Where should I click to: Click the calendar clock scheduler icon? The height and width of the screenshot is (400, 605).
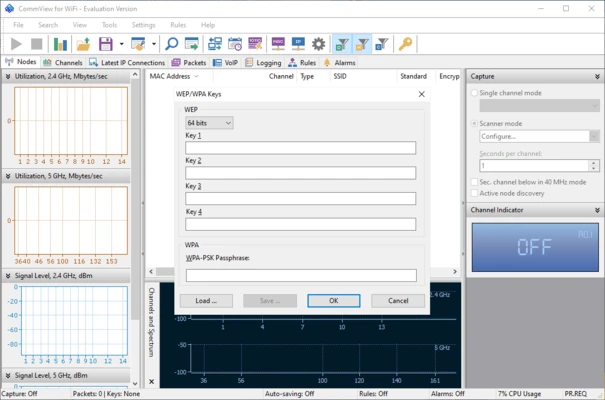(235, 44)
